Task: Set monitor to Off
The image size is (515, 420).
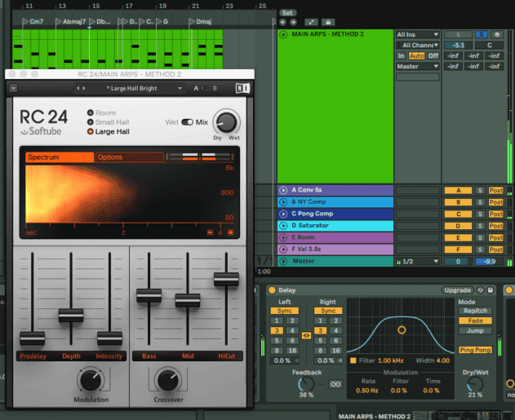Action: click(433, 55)
